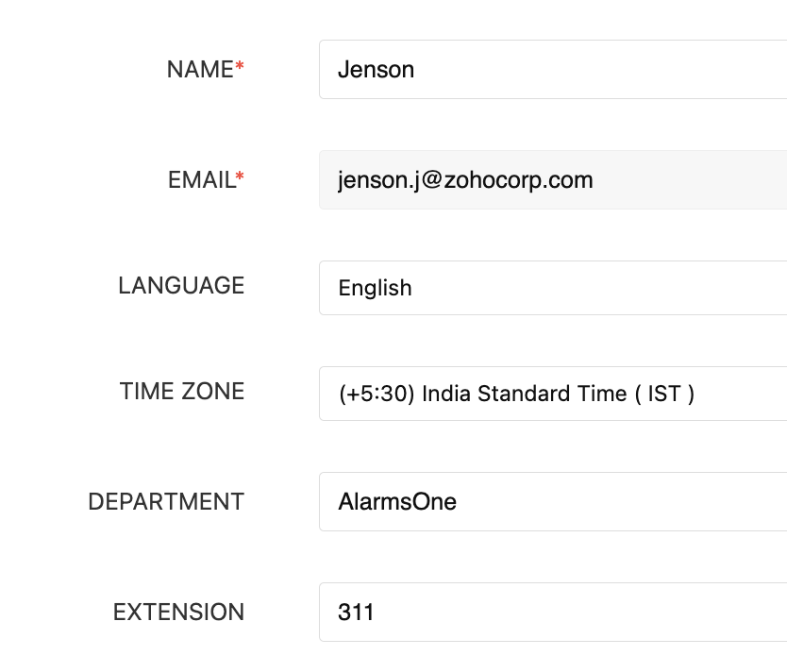Place cursor on the text "Jenson"
787x672 pixels.
pos(376,69)
